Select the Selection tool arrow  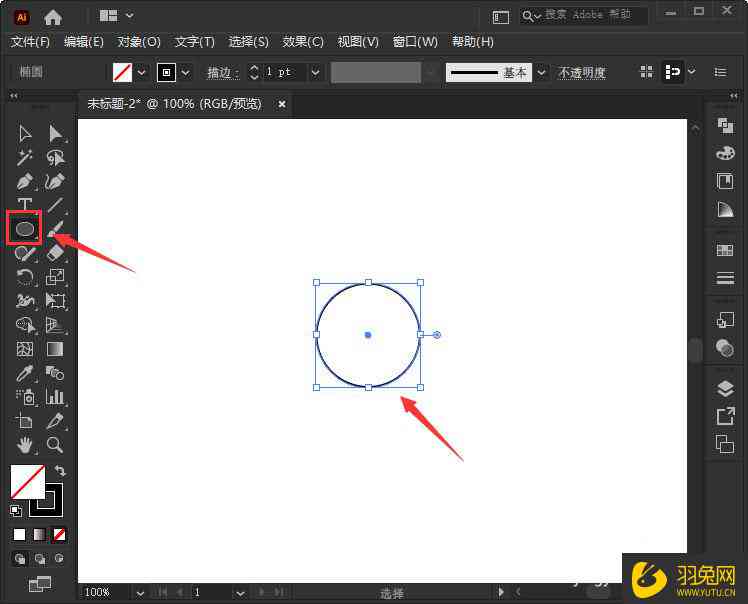(25, 134)
